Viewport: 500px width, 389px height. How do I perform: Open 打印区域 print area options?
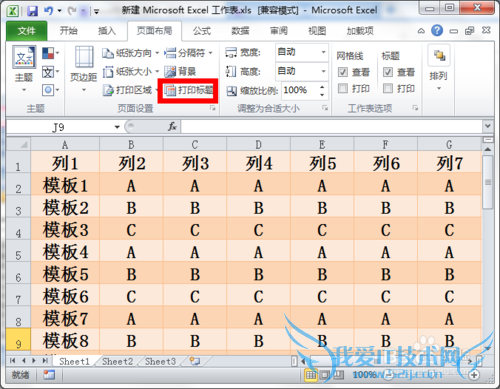pos(129,90)
